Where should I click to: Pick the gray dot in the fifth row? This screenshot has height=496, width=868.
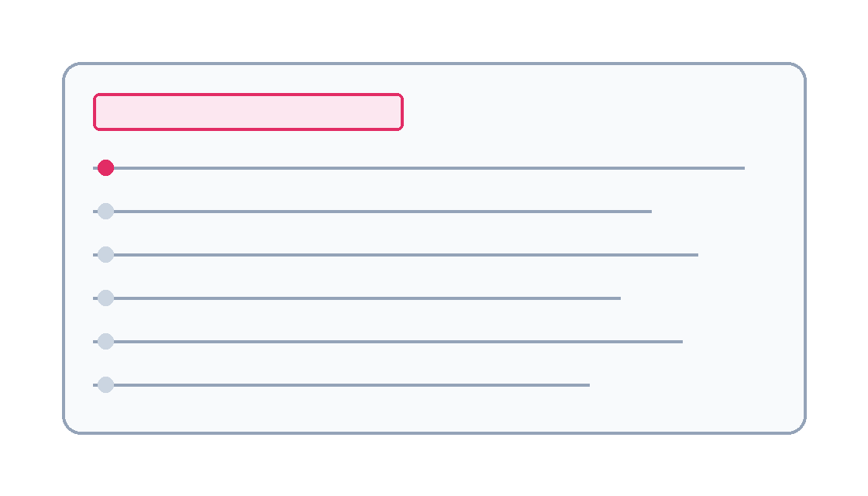106,342
